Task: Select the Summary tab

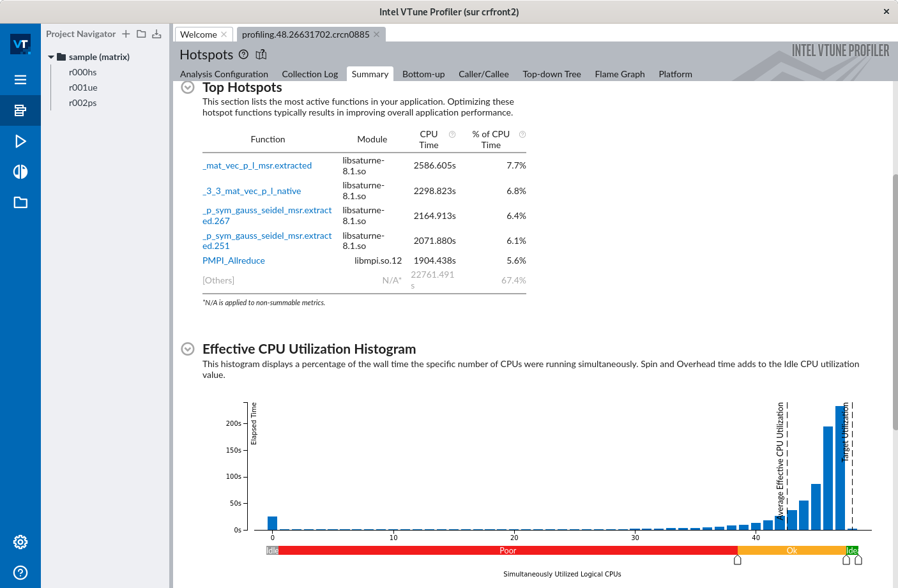Action: coord(370,74)
